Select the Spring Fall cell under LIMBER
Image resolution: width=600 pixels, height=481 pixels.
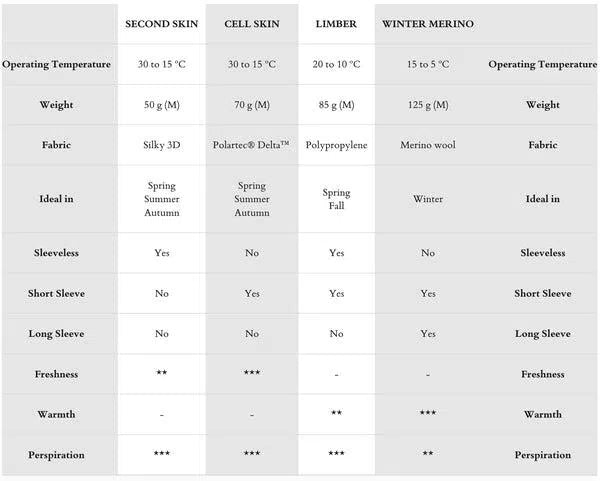(x=336, y=199)
